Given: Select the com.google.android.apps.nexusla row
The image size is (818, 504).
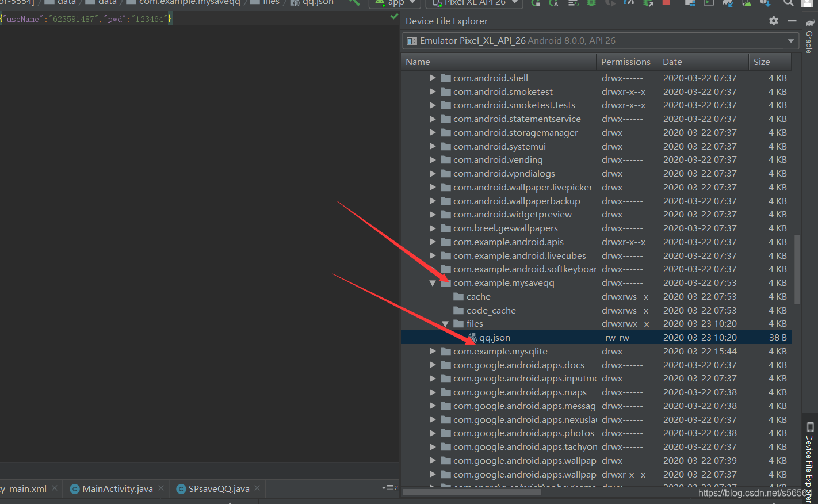Looking at the screenshot, I should pos(596,420).
